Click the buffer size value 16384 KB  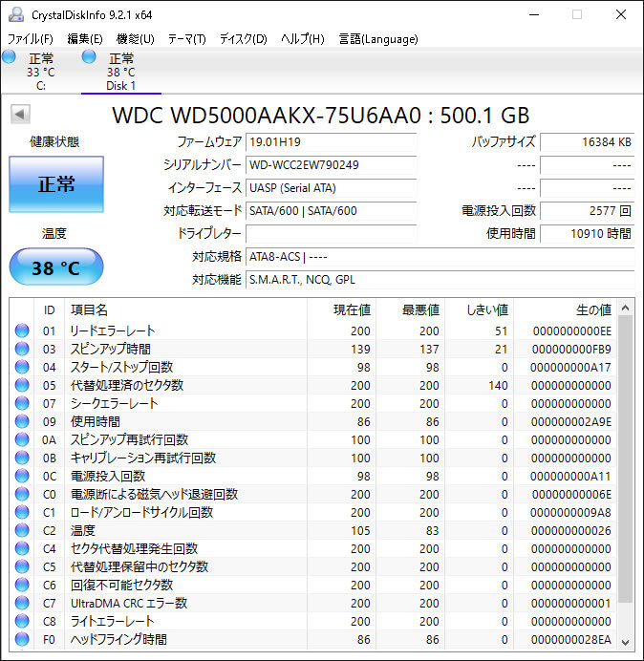tap(587, 142)
